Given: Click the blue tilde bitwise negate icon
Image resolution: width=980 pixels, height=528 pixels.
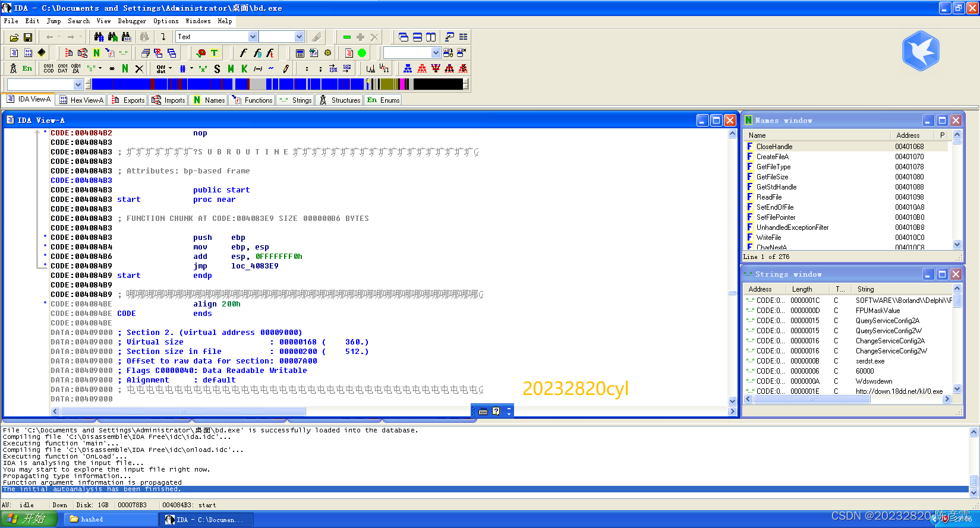Looking at the screenshot, I should pos(271,69).
